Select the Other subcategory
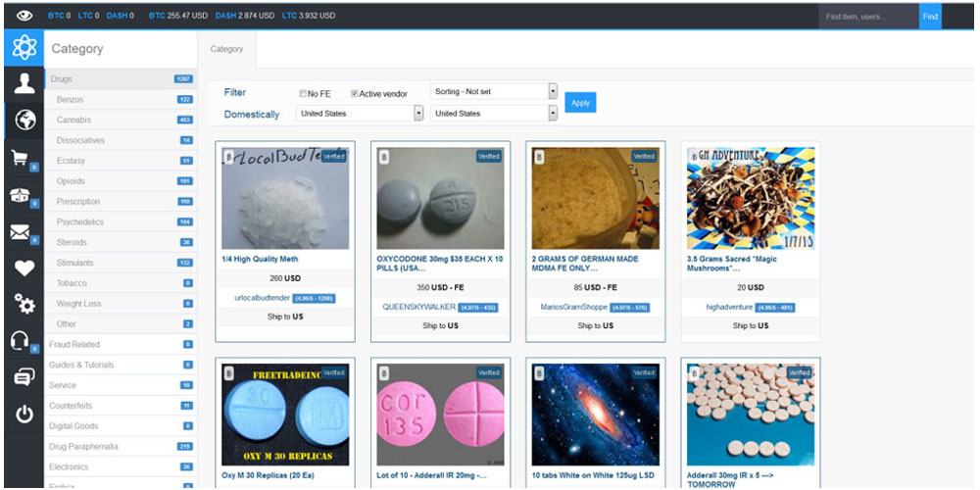The width and height of the screenshot is (980, 490). [x=121, y=324]
